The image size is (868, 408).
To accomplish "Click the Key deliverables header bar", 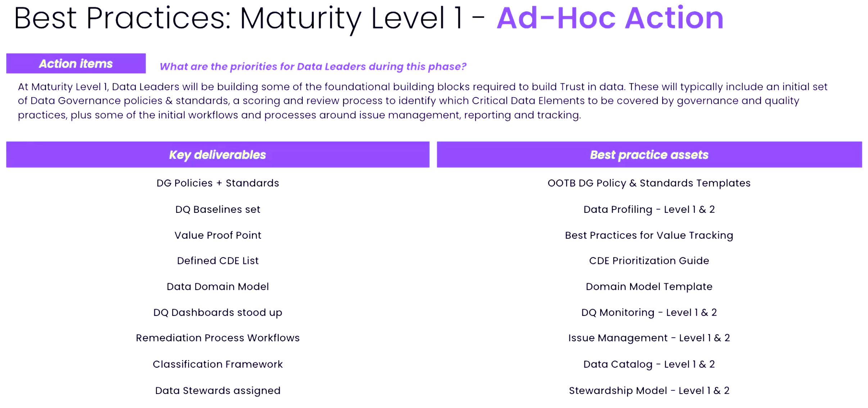I will pyautogui.click(x=218, y=155).
